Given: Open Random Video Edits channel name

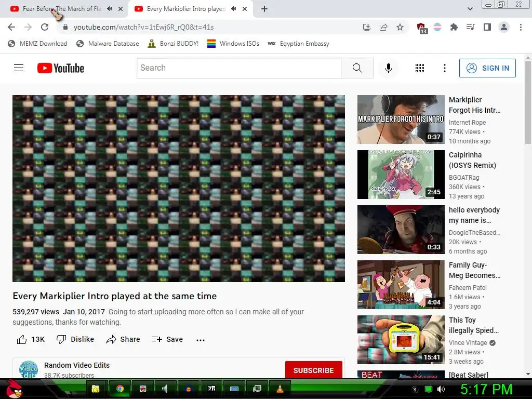Looking at the screenshot, I should [77, 365].
